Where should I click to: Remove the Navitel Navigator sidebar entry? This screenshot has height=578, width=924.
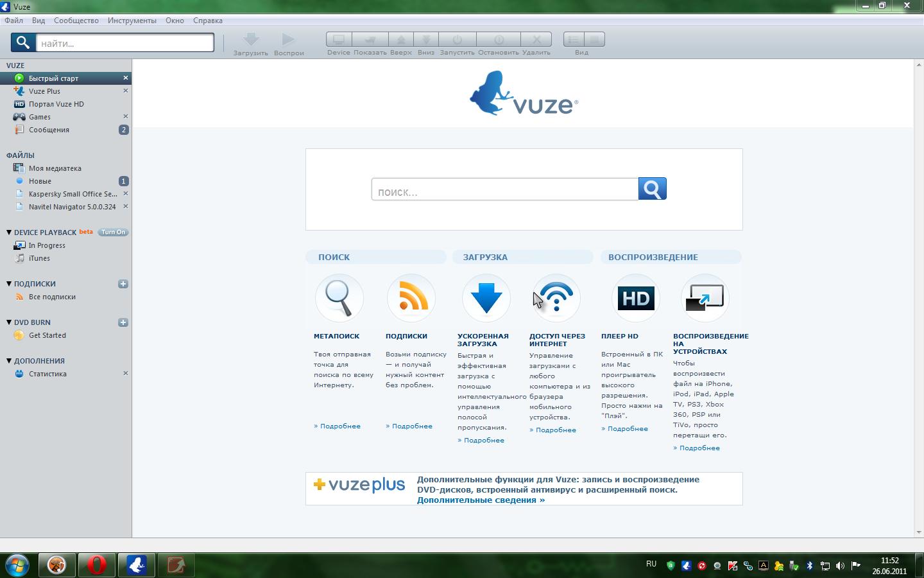(126, 206)
